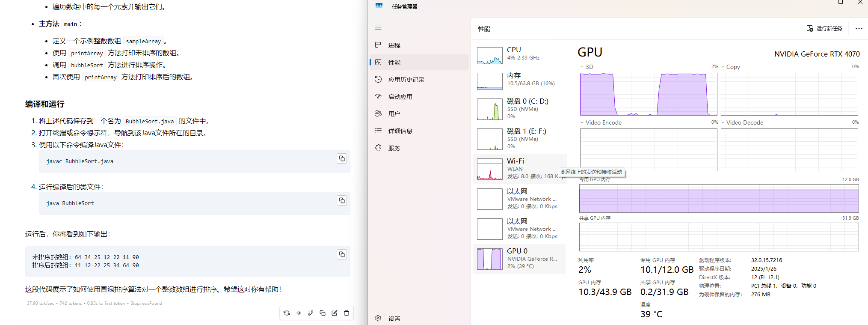Copy the java BubbleSort command block

point(341,201)
